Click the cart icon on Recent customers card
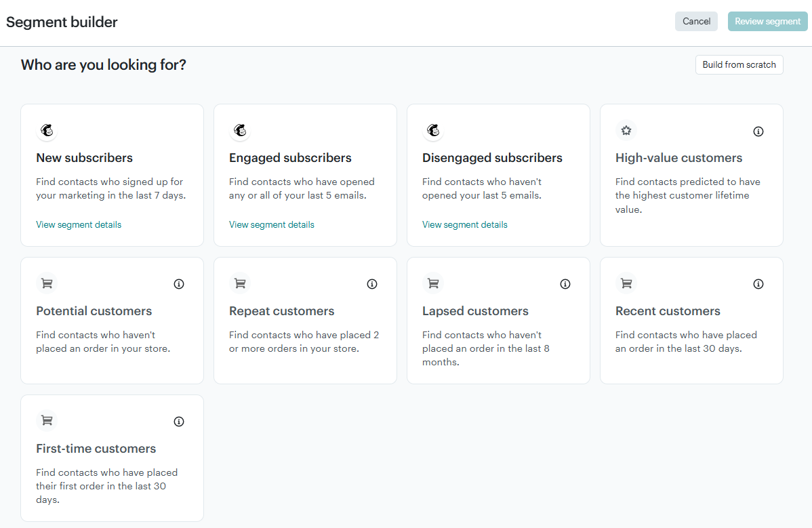This screenshot has width=812, height=528. [x=626, y=283]
